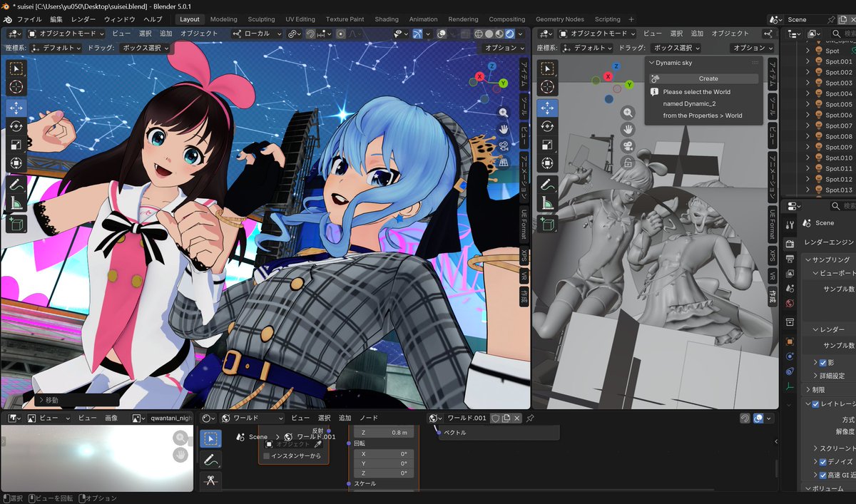Expand the 詳細設定 section
This screenshot has width=856, height=504.
815,376
